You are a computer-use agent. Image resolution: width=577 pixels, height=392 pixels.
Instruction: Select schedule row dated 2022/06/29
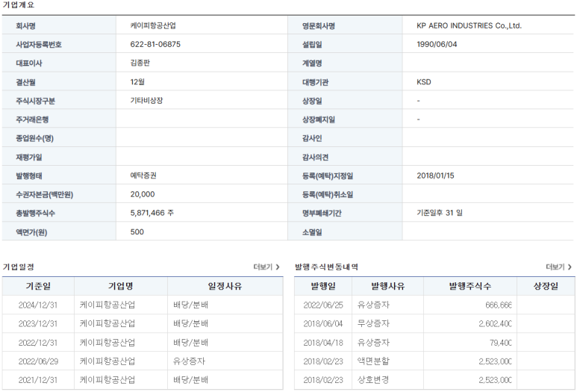point(143,361)
